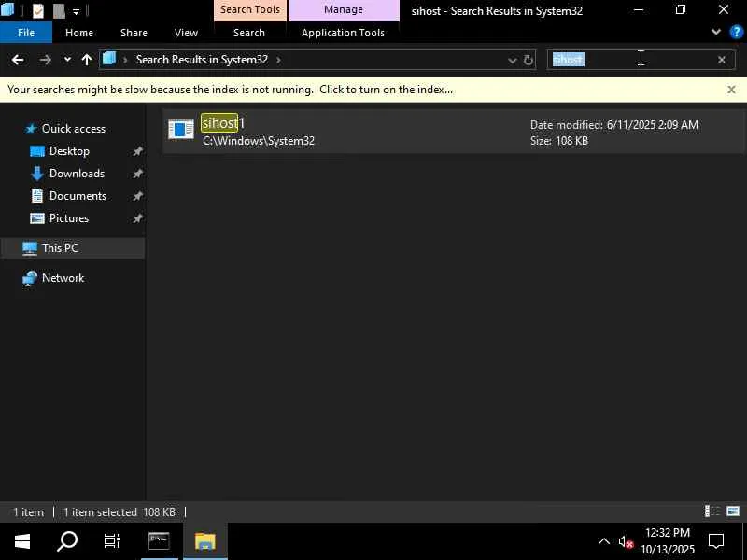Click the 1 item selected status text
The width and height of the screenshot is (747, 560).
tap(100, 511)
